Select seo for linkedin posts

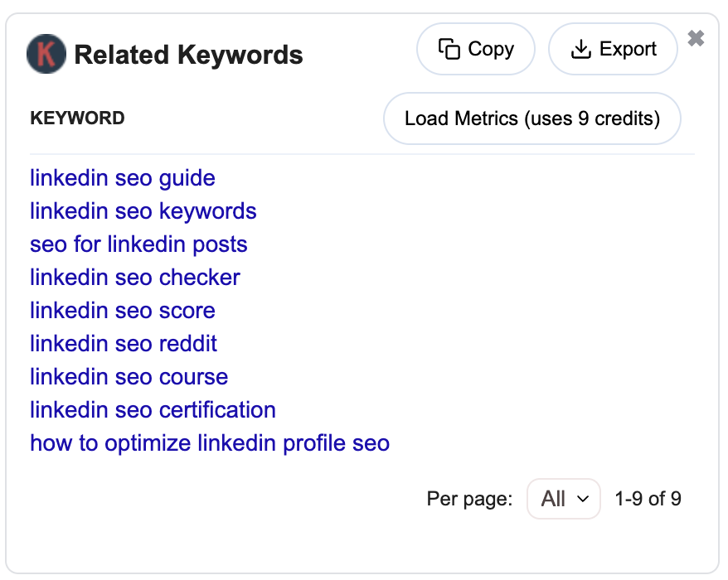[x=138, y=244]
